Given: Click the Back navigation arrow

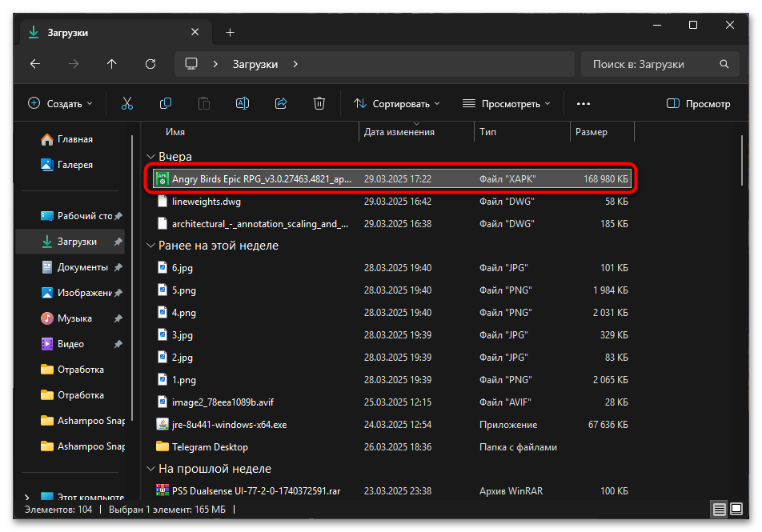Looking at the screenshot, I should tap(35, 64).
